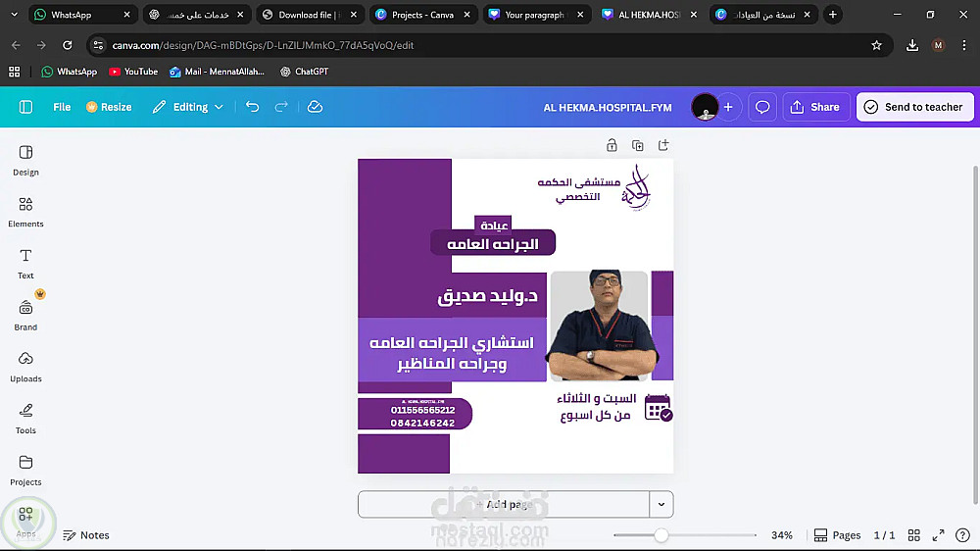
Task: Click the 34% zoom value
Action: tap(782, 535)
